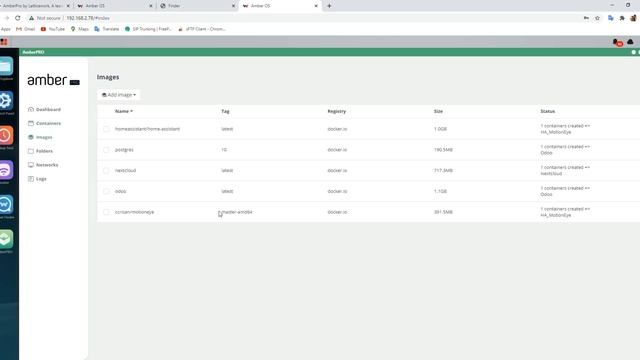Go to the Dashboard section
The image size is (640, 360).
point(48,109)
